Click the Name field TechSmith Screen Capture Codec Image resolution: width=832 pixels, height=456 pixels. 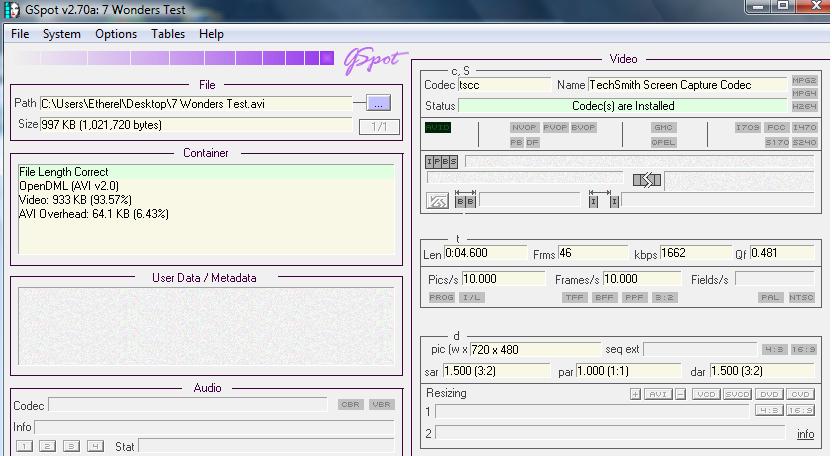point(687,85)
